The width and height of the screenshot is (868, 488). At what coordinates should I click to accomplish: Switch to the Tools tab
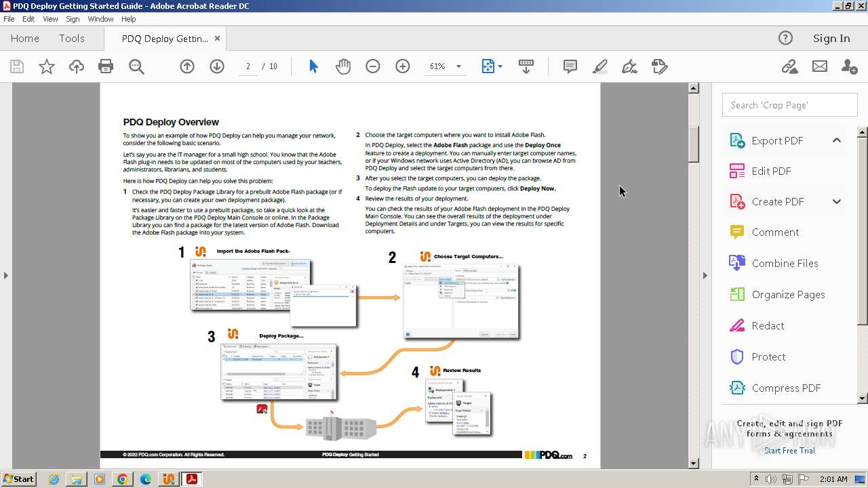coord(72,39)
